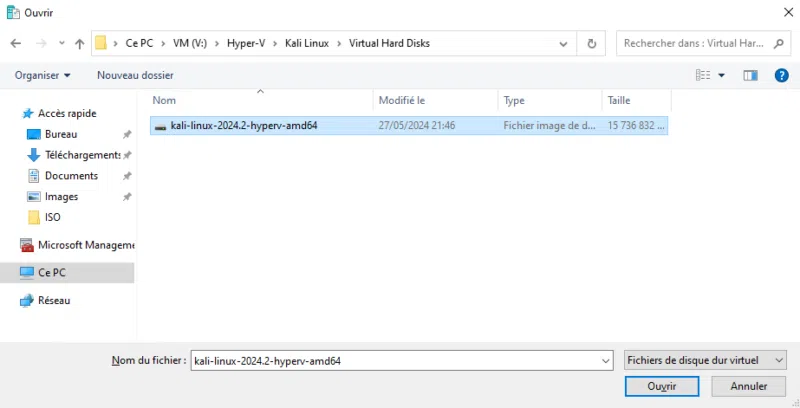
Task: Click the Nom du fichier text field
Action: [x=395, y=361]
